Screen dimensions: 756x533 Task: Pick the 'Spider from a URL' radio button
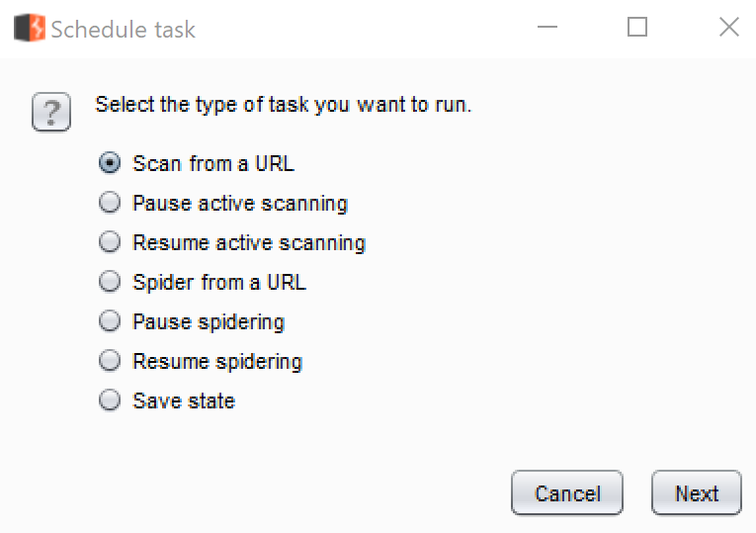point(110,282)
